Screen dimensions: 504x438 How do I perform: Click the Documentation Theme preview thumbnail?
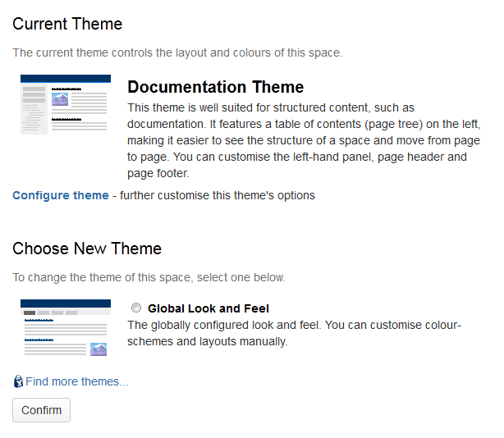(x=66, y=104)
